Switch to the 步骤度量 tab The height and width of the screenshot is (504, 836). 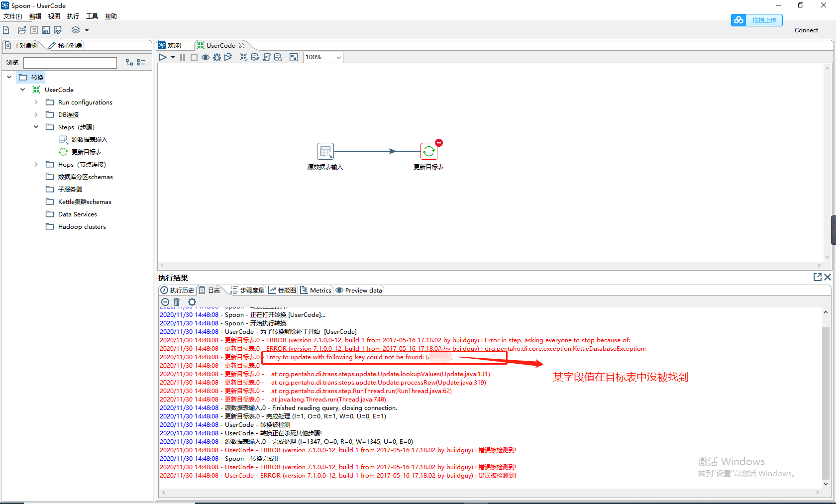(247, 291)
